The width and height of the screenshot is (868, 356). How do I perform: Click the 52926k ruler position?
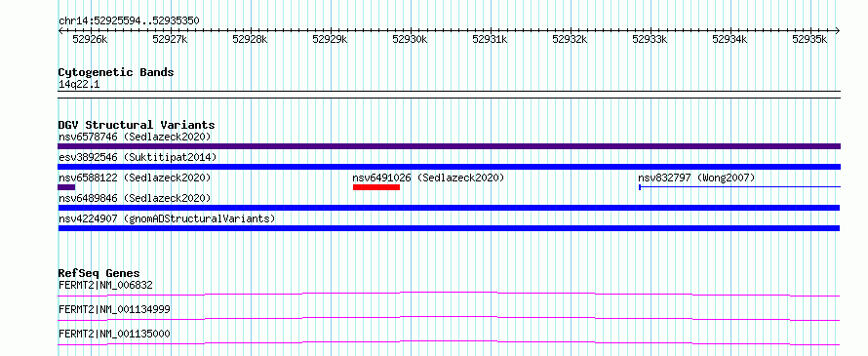coord(91,39)
